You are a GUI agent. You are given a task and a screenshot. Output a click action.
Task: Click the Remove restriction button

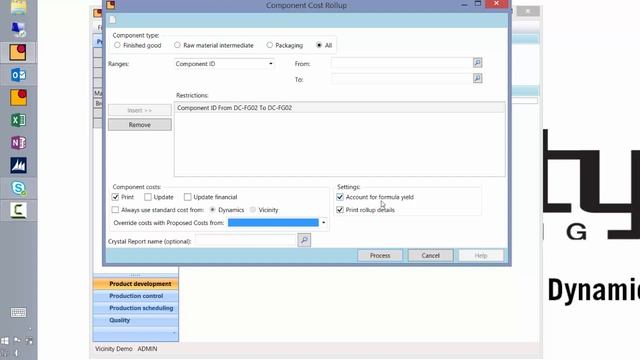click(x=140, y=125)
